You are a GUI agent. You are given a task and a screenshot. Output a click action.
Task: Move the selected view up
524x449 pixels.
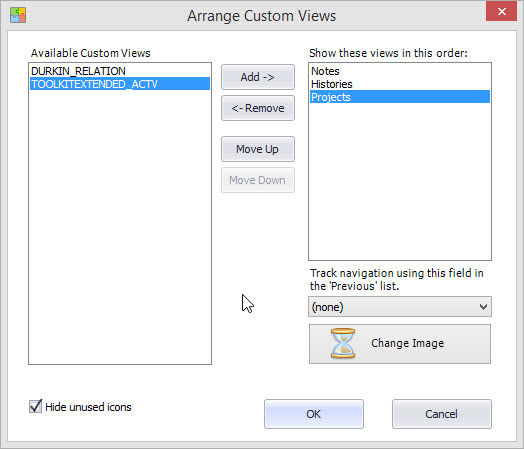click(x=258, y=149)
